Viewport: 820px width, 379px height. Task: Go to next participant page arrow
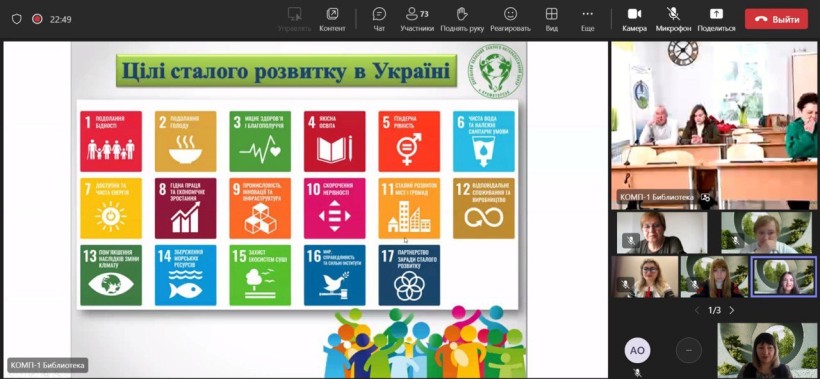(732, 311)
